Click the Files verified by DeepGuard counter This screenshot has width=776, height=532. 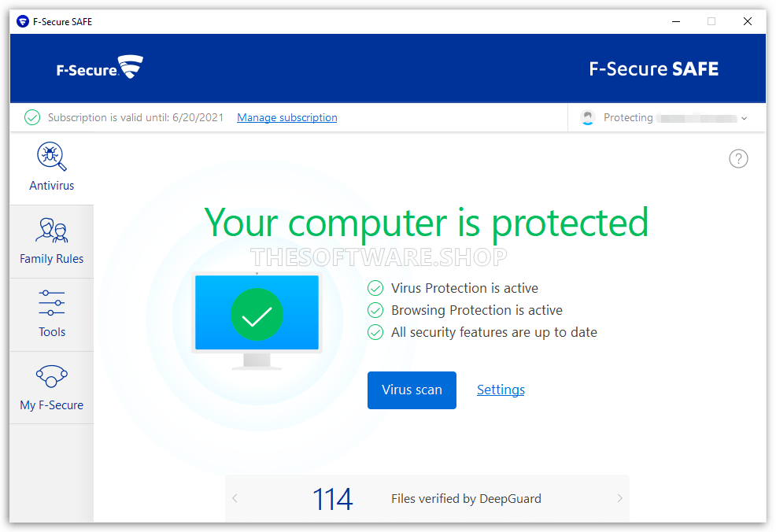[333, 498]
